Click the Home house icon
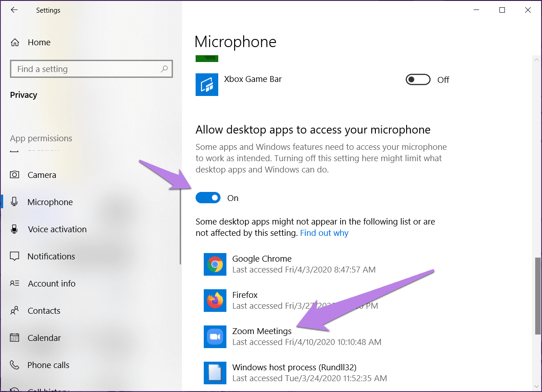542x392 pixels. tap(15, 43)
